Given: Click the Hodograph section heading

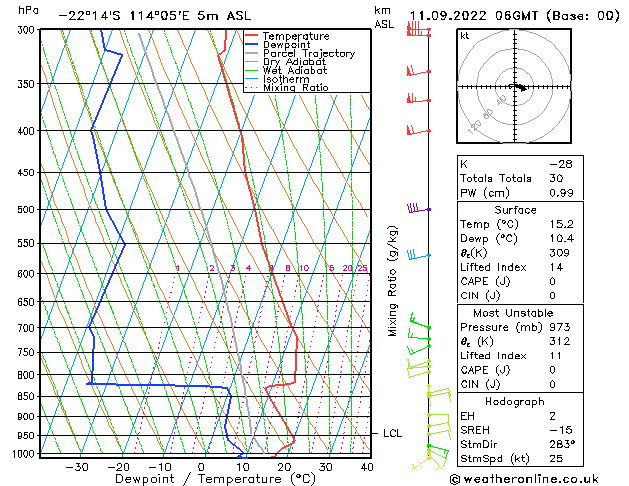Looking at the screenshot, I should (x=515, y=402).
